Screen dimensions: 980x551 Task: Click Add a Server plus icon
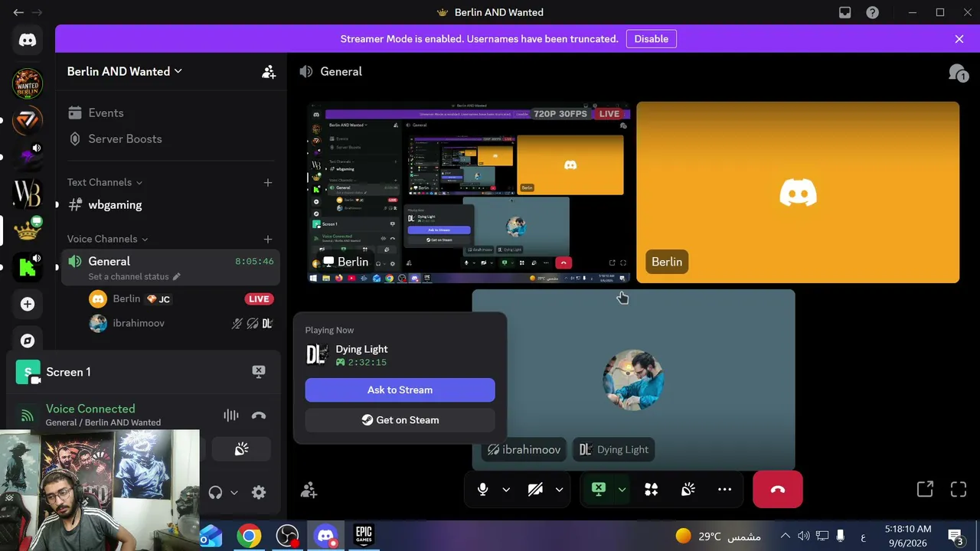pos(28,304)
